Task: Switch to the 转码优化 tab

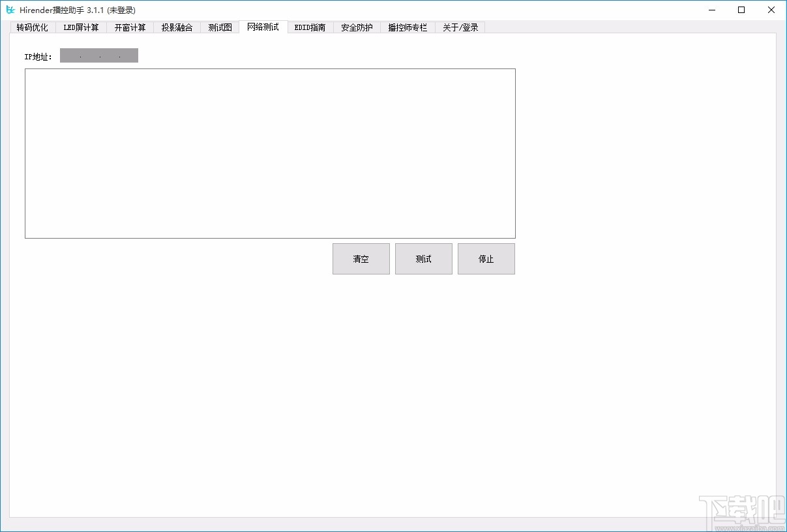Action: (x=32, y=27)
